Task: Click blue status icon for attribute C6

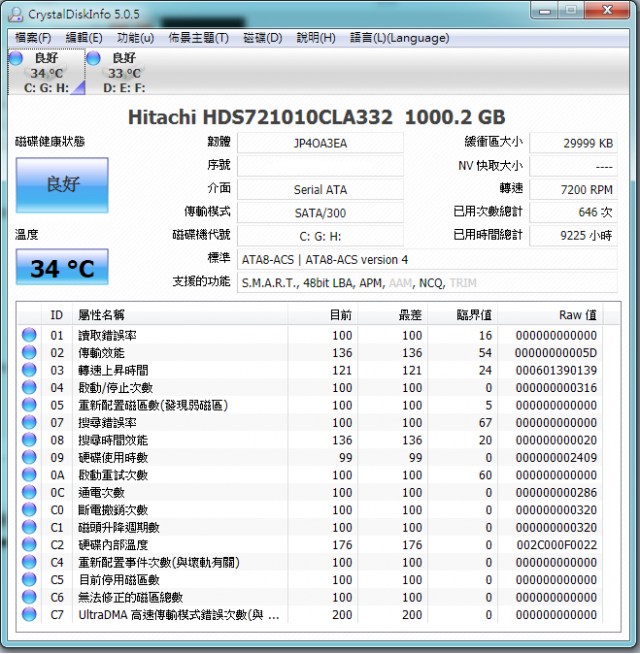Action: tap(29, 597)
